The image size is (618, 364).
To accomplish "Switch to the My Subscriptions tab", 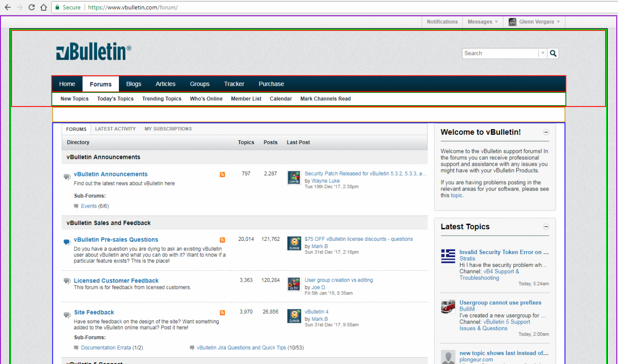I will (x=168, y=129).
